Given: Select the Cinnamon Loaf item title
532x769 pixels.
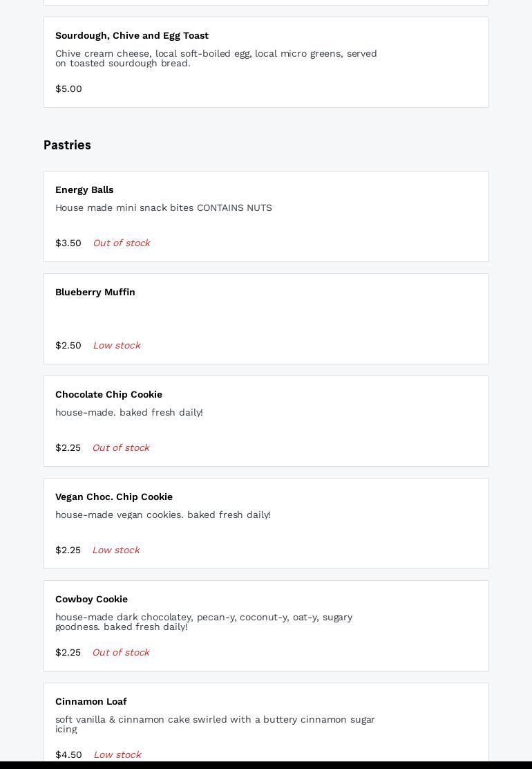Looking at the screenshot, I should 91,702.
